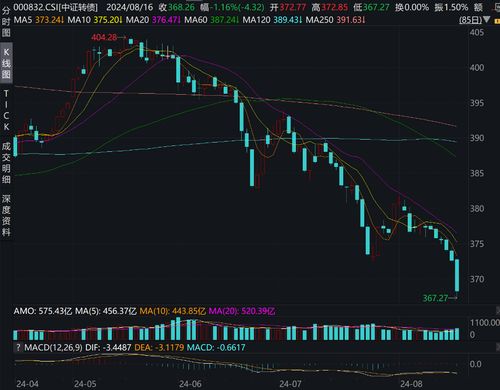Click the DEA: -3.1179 value

click(159, 348)
